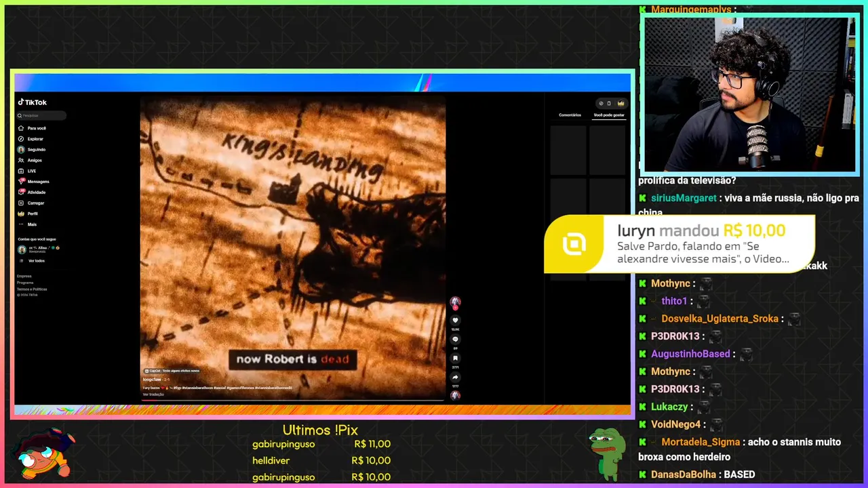Click chat user Lukaczy
The height and width of the screenshot is (488, 868).
pos(669,407)
